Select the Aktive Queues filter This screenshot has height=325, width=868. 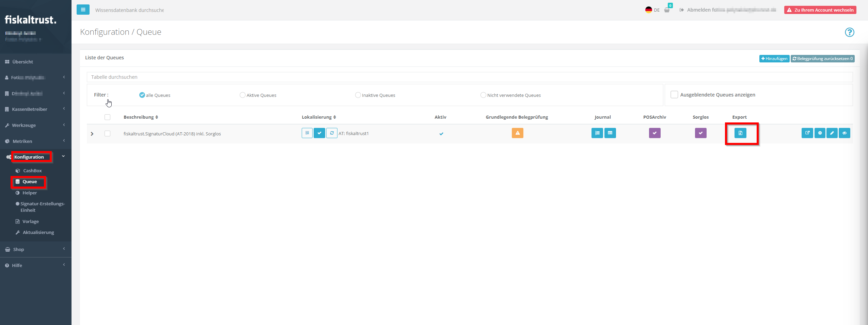[x=242, y=95]
